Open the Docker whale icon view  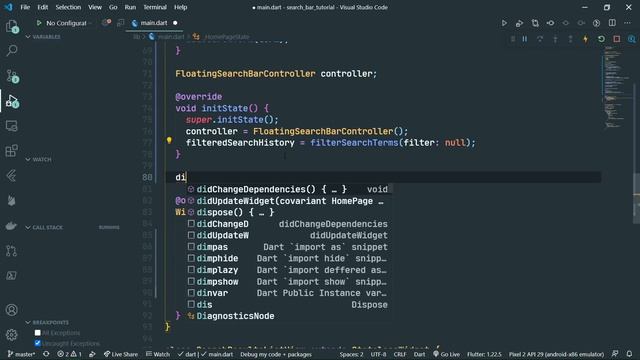tap(11, 226)
